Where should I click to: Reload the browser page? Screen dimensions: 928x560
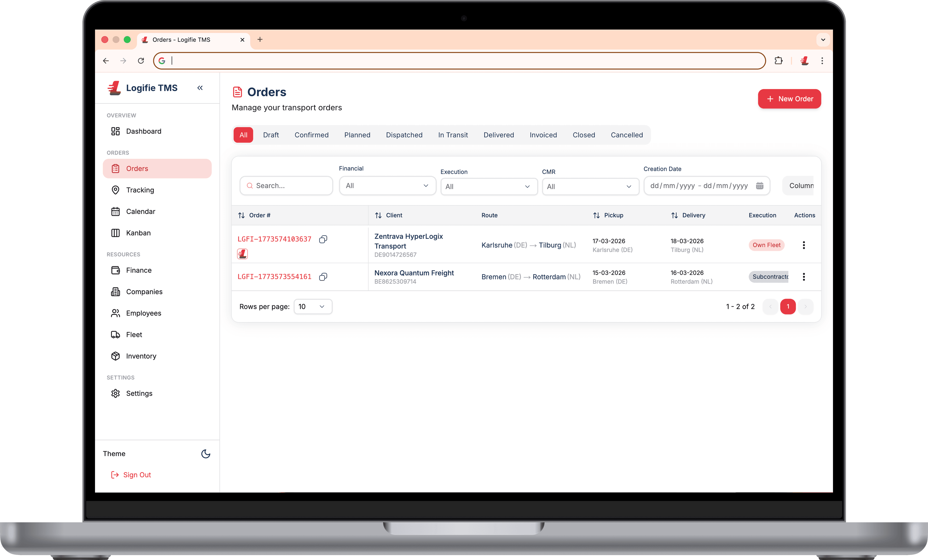(141, 61)
